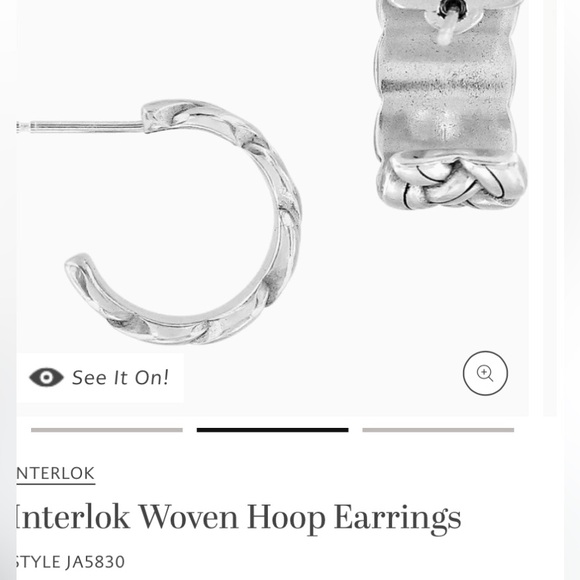Select the active middle slide indicator bar
The height and width of the screenshot is (580, 580).
[273, 430]
